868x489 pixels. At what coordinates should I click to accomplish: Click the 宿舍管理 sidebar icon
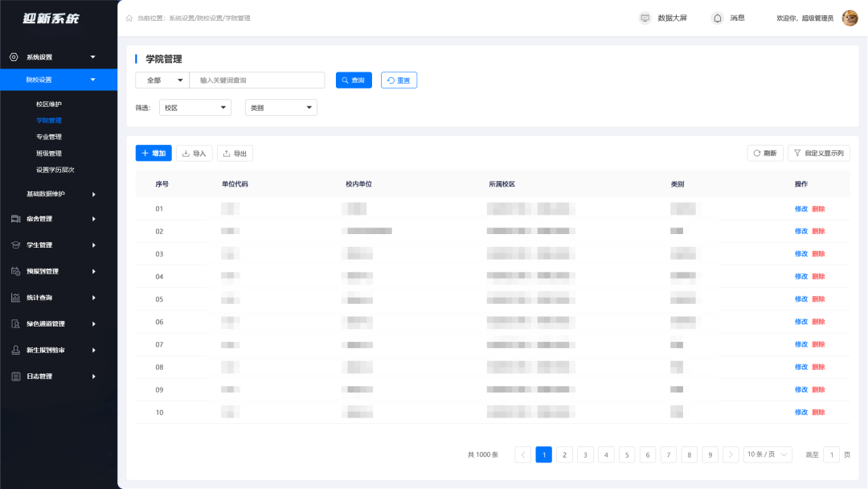(x=15, y=219)
